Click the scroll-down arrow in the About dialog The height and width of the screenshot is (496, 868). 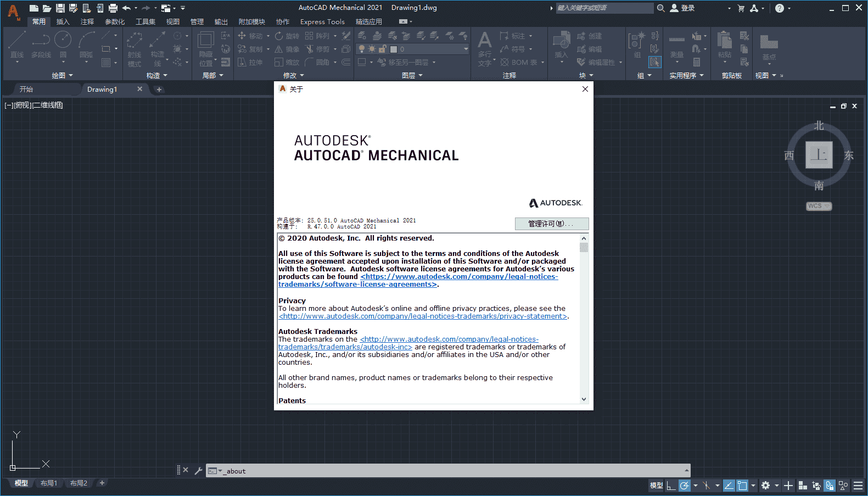584,399
